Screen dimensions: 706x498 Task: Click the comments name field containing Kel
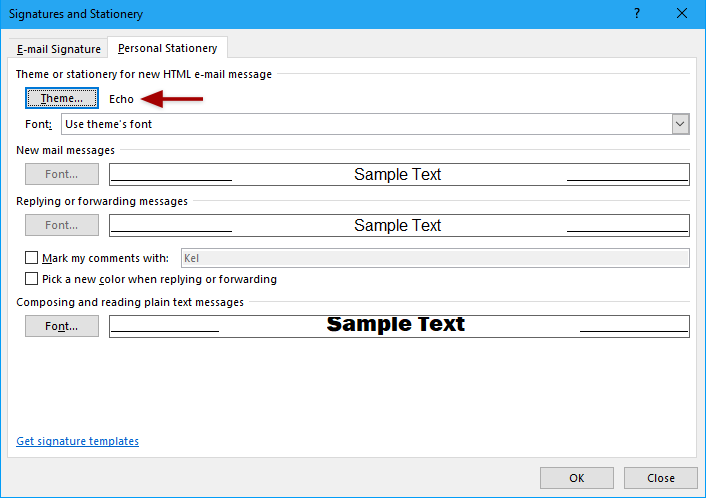tap(435, 258)
